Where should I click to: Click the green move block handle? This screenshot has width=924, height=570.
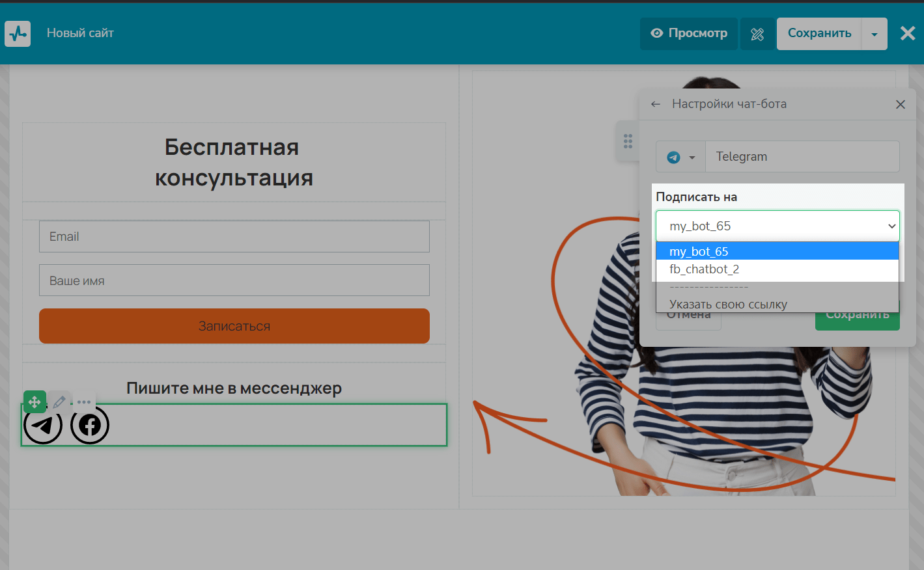pyautogui.click(x=35, y=402)
